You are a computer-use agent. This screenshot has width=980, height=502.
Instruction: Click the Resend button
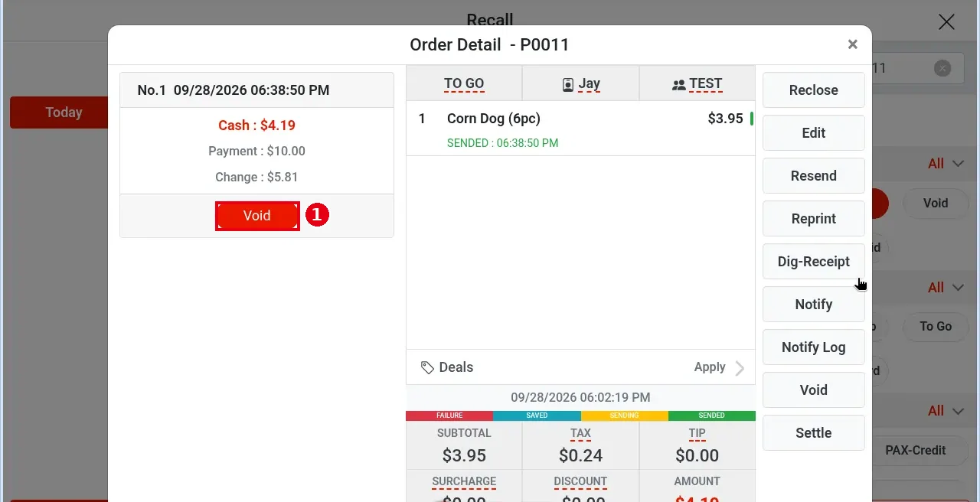click(x=813, y=176)
